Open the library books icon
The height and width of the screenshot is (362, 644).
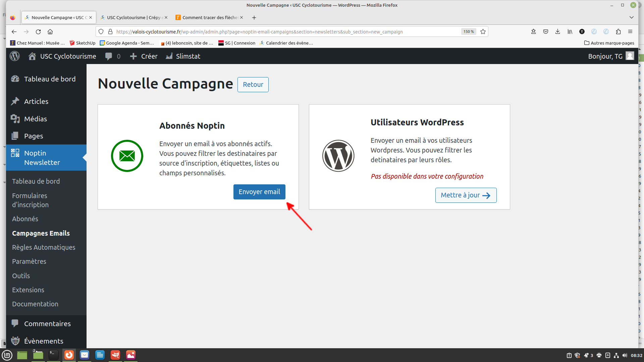pos(570,32)
